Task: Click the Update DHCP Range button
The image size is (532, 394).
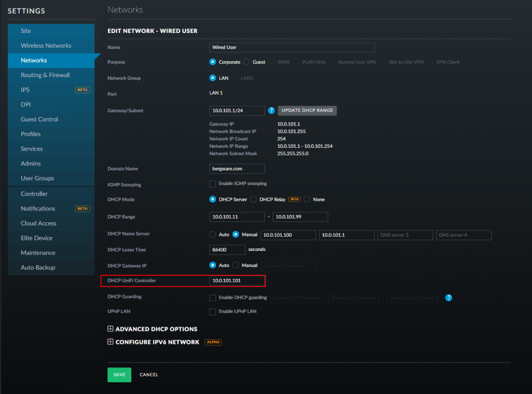Action: (x=307, y=111)
